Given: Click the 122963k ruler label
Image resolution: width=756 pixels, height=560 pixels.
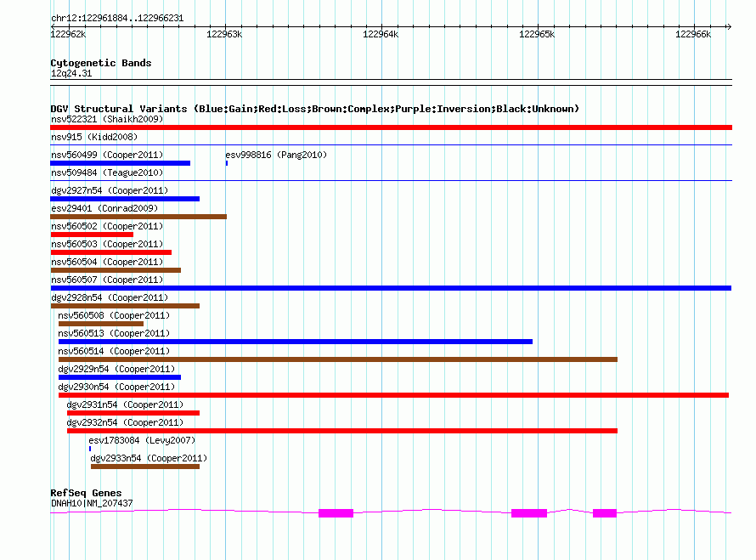Looking at the screenshot, I should tap(224, 34).
